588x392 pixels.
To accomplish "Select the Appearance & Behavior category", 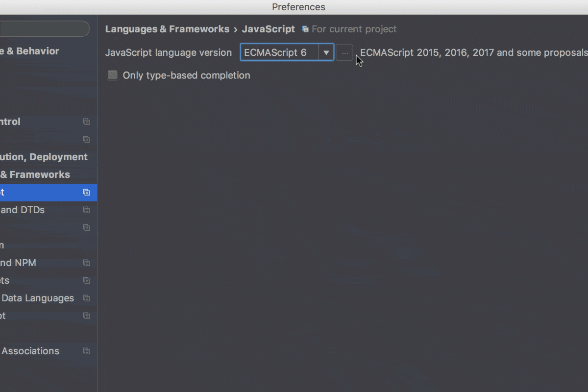I will point(29,51).
